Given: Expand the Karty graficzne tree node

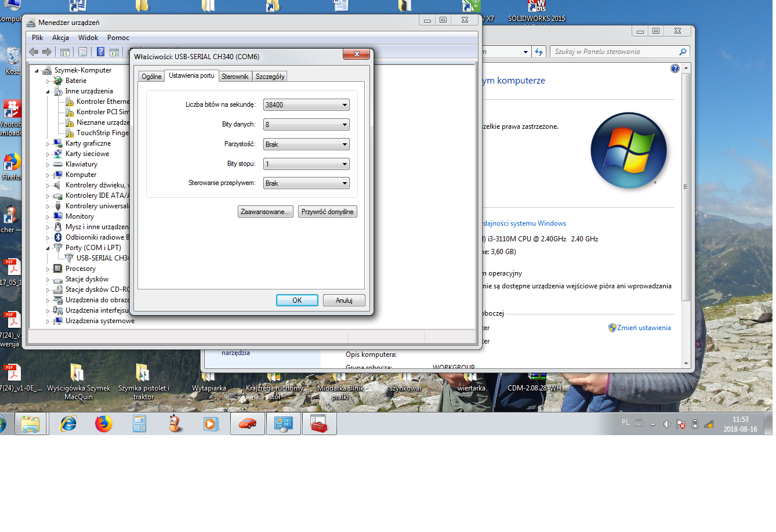Looking at the screenshot, I should point(48,144).
